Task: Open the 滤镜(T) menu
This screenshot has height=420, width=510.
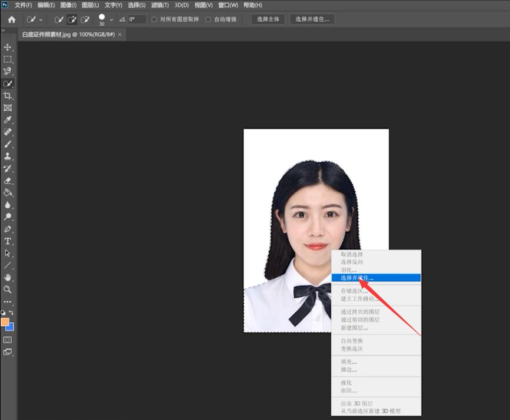Action: click(159, 5)
